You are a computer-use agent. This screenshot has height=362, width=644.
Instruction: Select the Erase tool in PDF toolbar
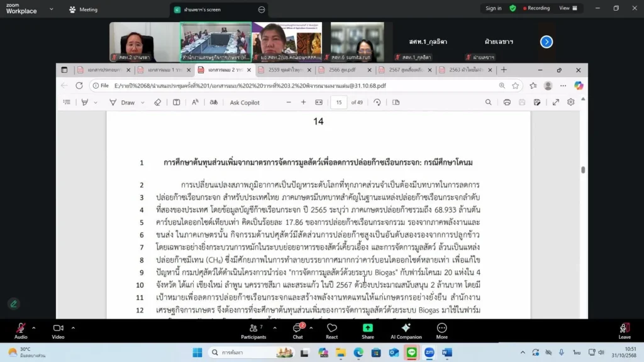click(x=158, y=102)
